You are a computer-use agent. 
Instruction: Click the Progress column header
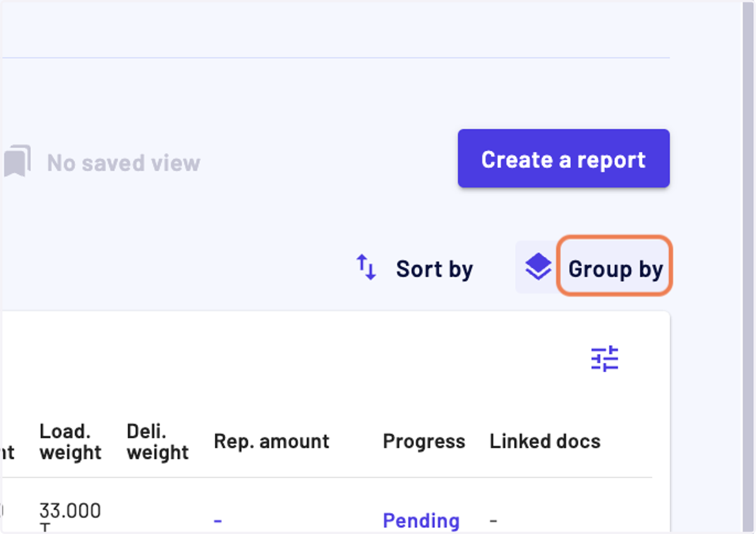coord(424,441)
